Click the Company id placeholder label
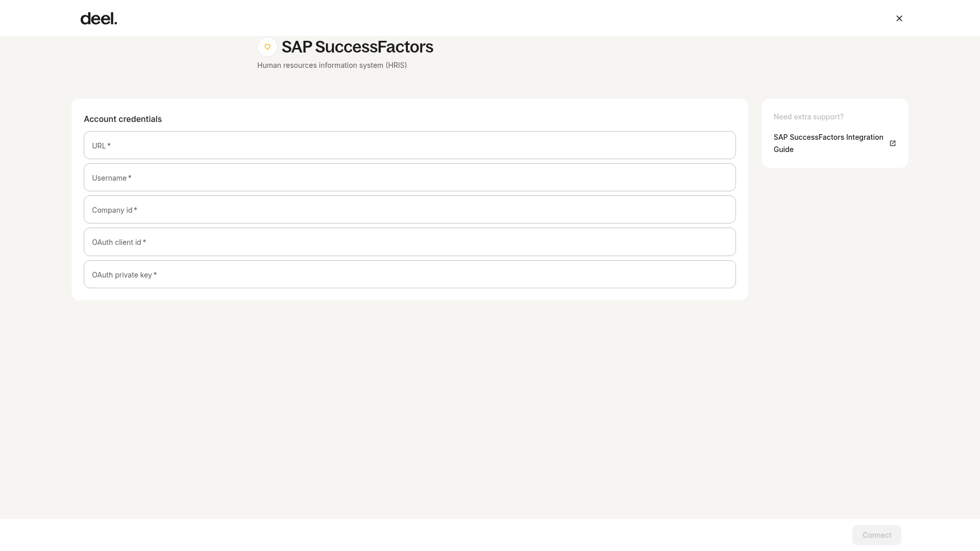The height and width of the screenshot is (551, 980). (114, 210)
